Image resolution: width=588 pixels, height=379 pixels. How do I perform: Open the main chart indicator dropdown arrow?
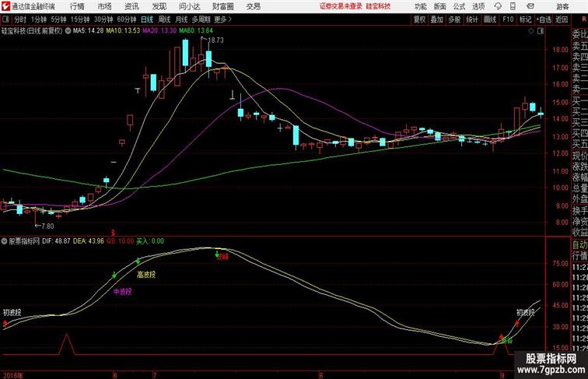68,31
